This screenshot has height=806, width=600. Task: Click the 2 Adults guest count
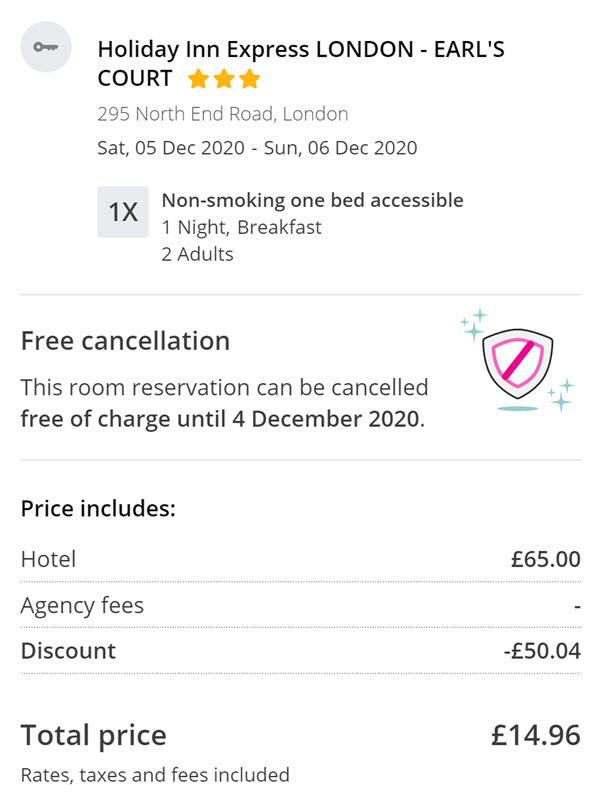click(x=197, y=254)
